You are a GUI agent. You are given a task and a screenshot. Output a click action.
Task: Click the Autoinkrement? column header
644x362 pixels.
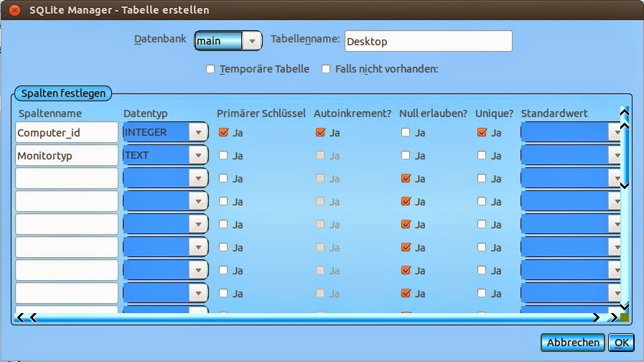click(x=353, y=113)
